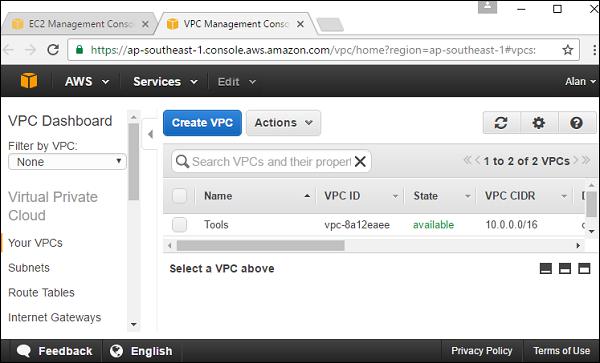The image size is (600, 363).
Task: Go to previous page of VPCs
Action: (x=478, y=160)
